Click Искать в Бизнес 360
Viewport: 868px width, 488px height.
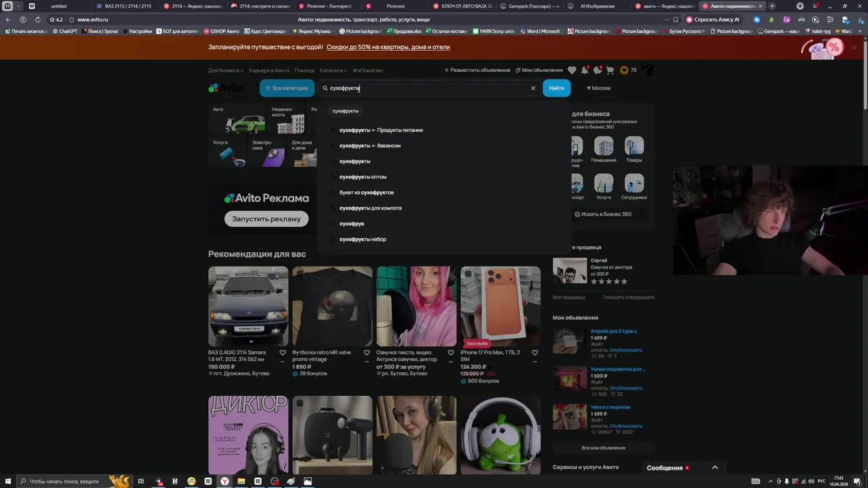point(603,214)
